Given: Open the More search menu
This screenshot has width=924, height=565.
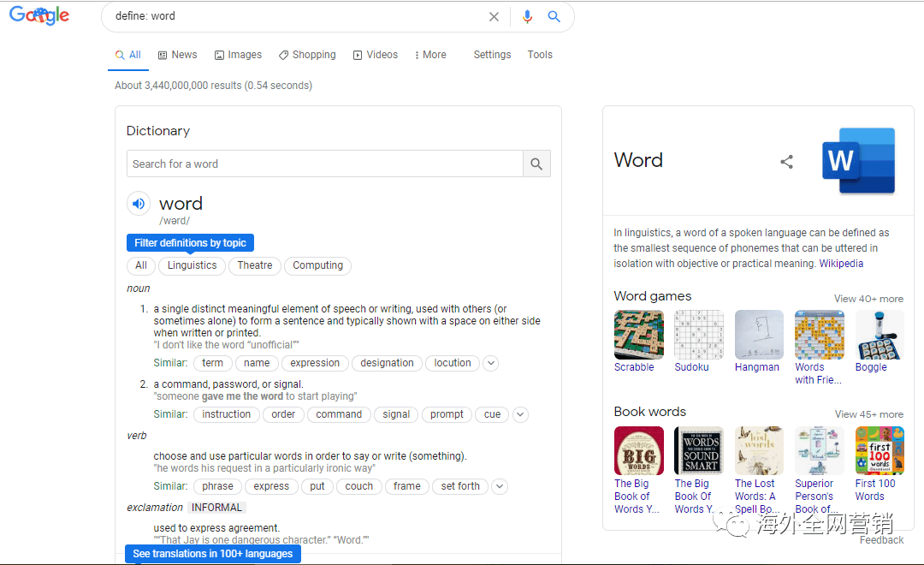Looking at the screenshot, I should [429, 55].
